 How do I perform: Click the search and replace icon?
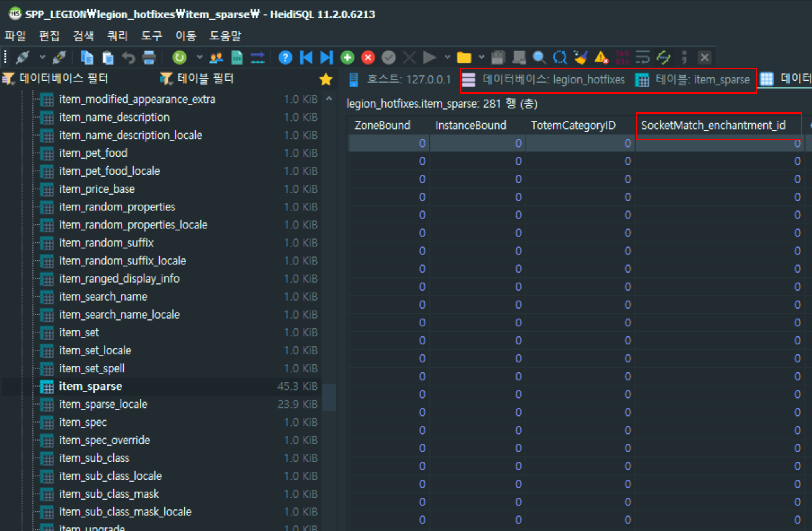point(560,57)
